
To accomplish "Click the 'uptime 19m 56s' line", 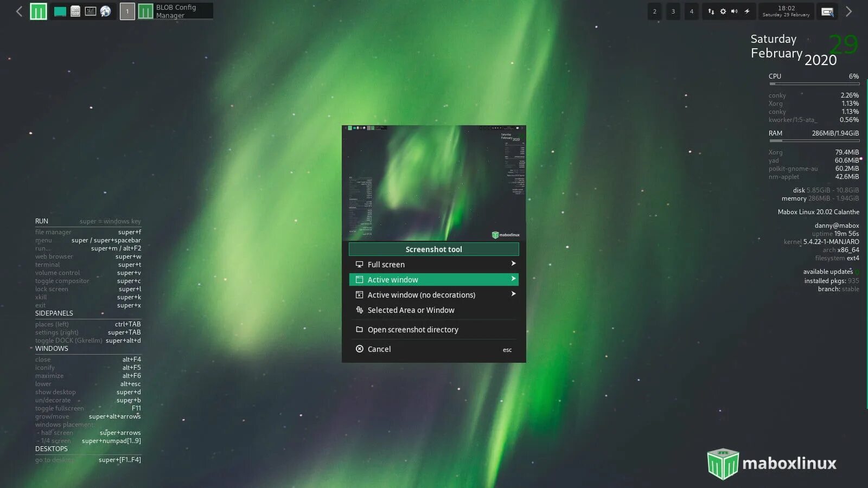I will [835, 234].
